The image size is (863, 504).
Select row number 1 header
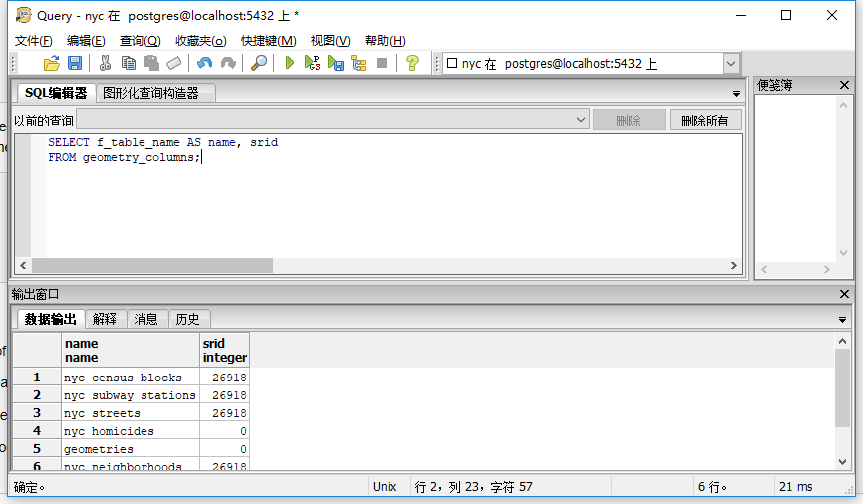(37, 377)
